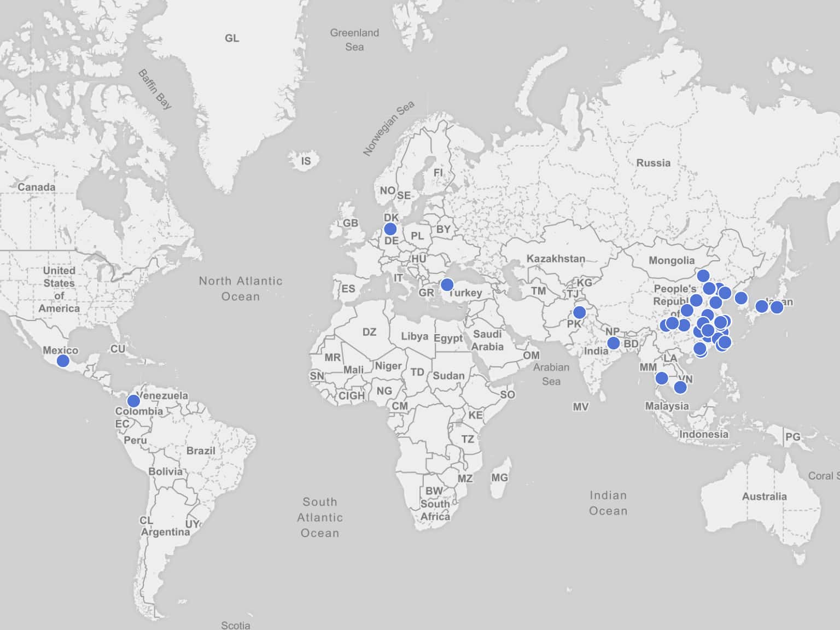Select the blue marker in Colombia
This screenshot has width=840, height=630.
tap(133, 401)
